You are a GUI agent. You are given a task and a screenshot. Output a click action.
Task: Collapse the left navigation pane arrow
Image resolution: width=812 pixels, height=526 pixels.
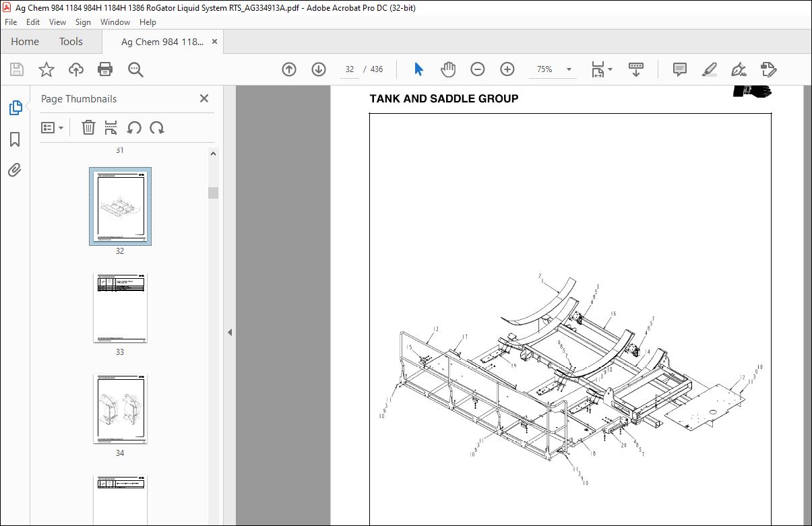pos(230,332)
